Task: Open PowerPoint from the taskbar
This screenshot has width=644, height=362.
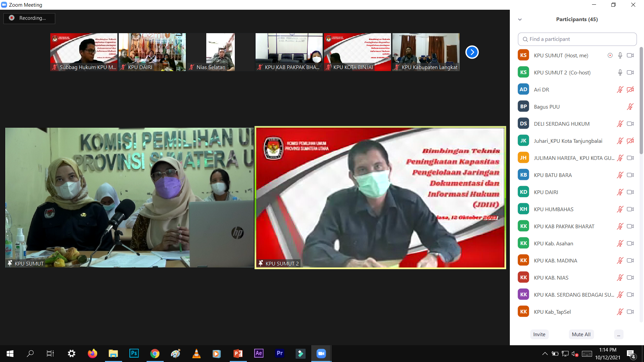Action: (x=238, y=353)
